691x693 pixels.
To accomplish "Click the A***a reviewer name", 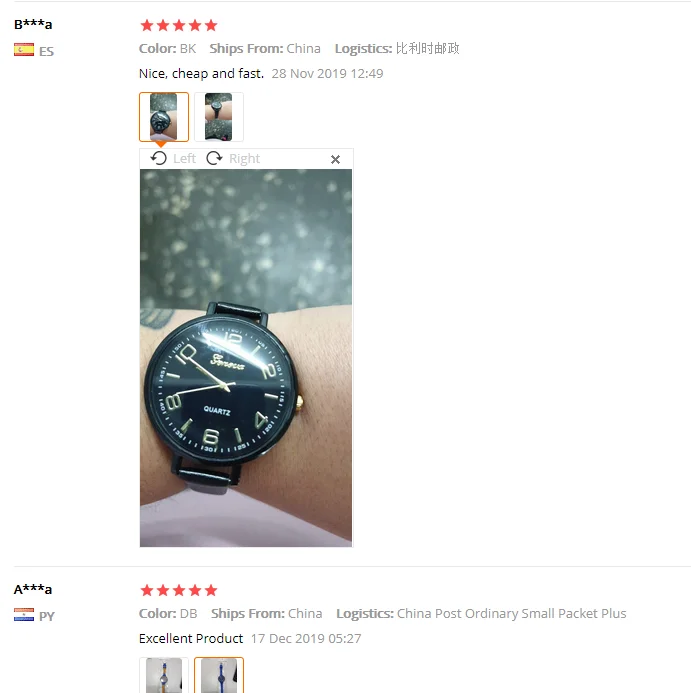I will tap(33, 589).
